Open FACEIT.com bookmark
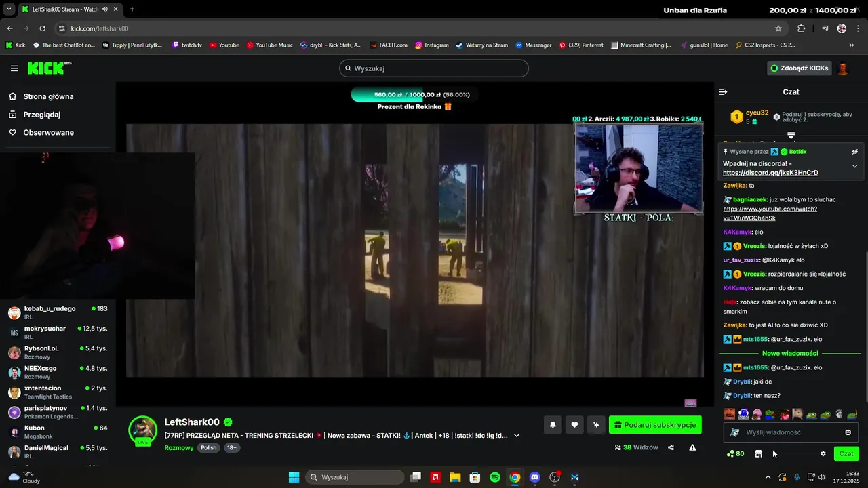Image resolution: width=868 pixels, height=488 pixels. tap(389, 45)
